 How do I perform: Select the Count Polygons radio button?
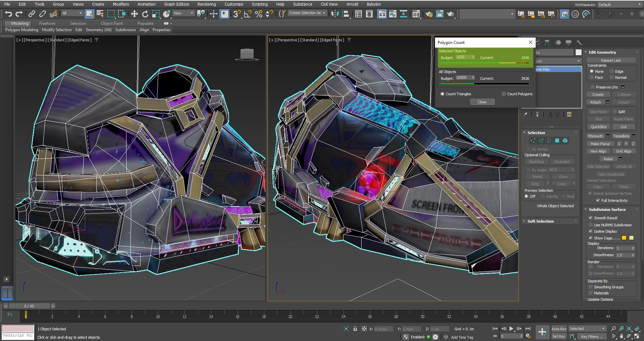[503, 94]
